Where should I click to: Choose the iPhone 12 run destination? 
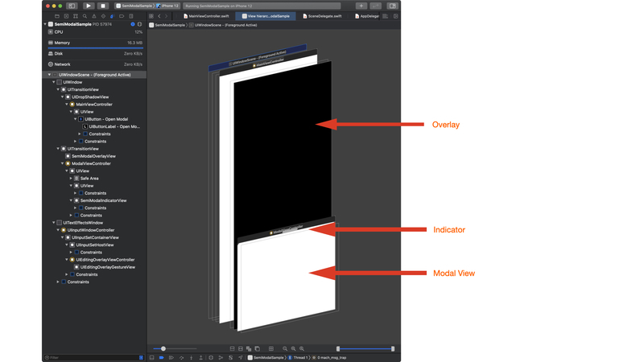167,6
